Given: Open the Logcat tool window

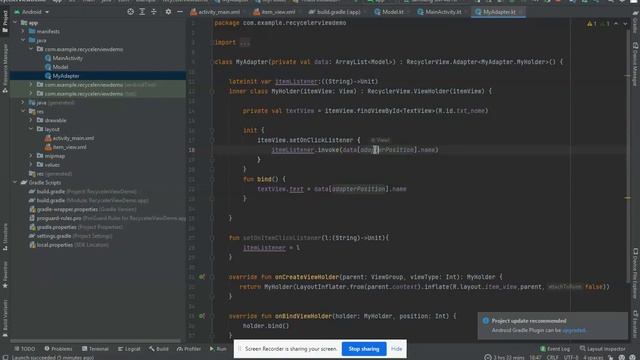Looking at the screenshot, I should (x=129, y=349).
